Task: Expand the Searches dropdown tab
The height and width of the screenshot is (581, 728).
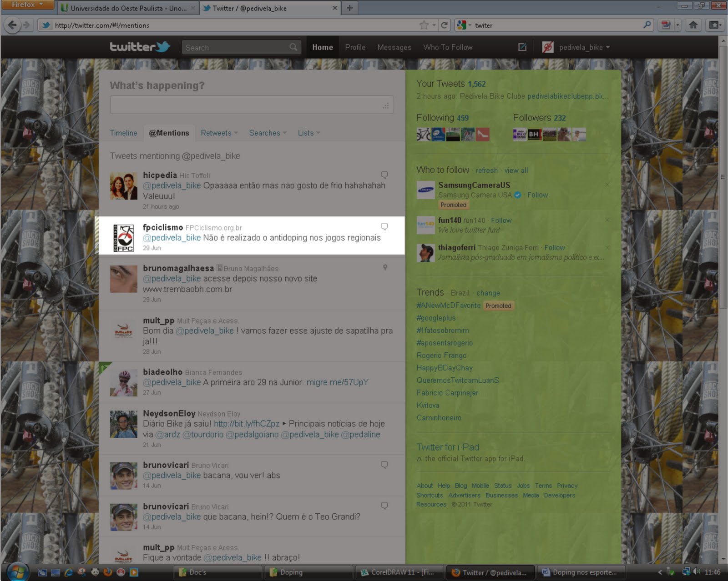Action: tap(268, 133)
